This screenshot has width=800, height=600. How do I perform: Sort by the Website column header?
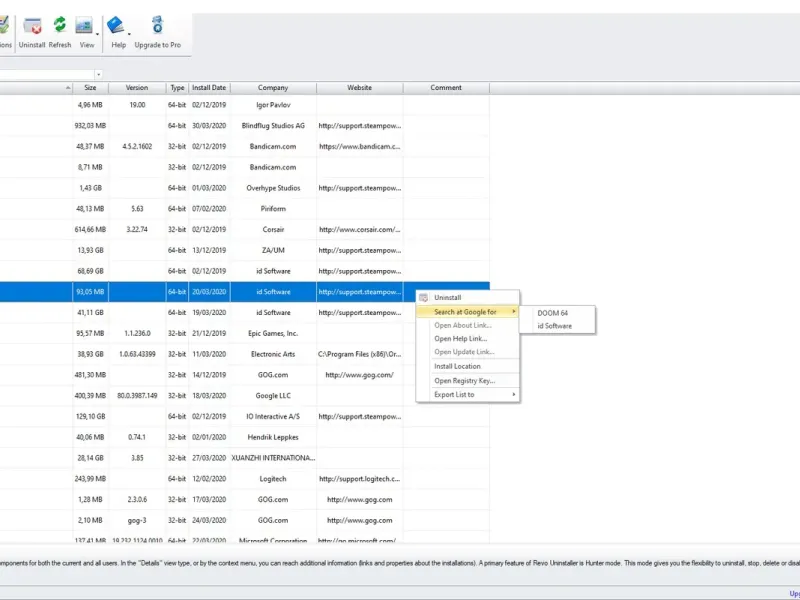[x=360, y=88]
